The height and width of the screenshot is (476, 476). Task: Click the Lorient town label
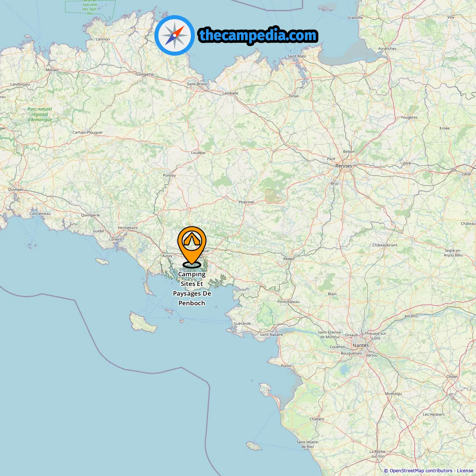click(x=115, y=239)
